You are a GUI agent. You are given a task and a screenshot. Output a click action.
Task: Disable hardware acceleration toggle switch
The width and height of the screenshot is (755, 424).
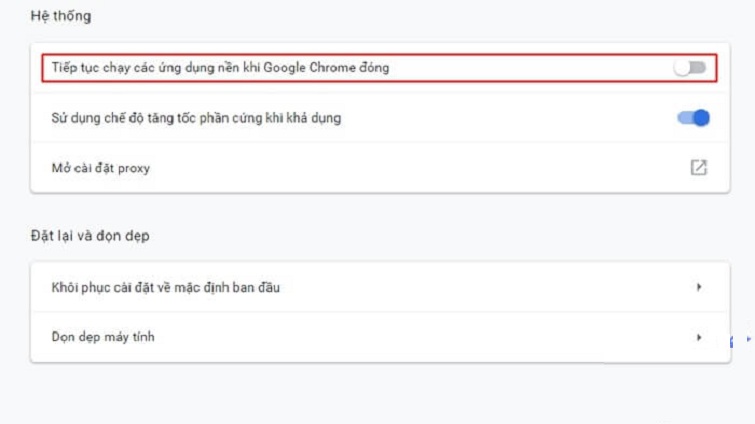point(693,118)
